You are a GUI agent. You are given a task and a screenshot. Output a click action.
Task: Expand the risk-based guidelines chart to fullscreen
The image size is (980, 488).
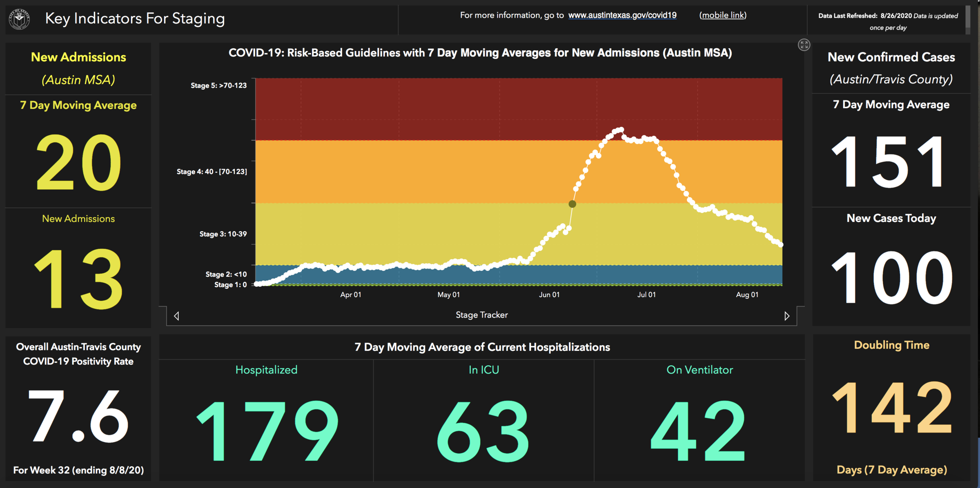coord(804,45)
